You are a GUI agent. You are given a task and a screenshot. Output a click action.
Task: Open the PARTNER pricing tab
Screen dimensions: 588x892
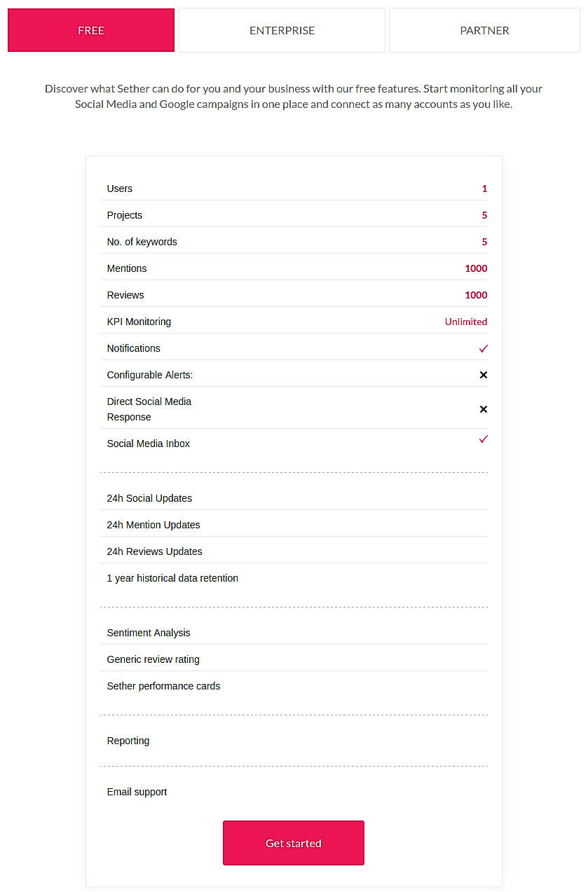coord(484,30)
